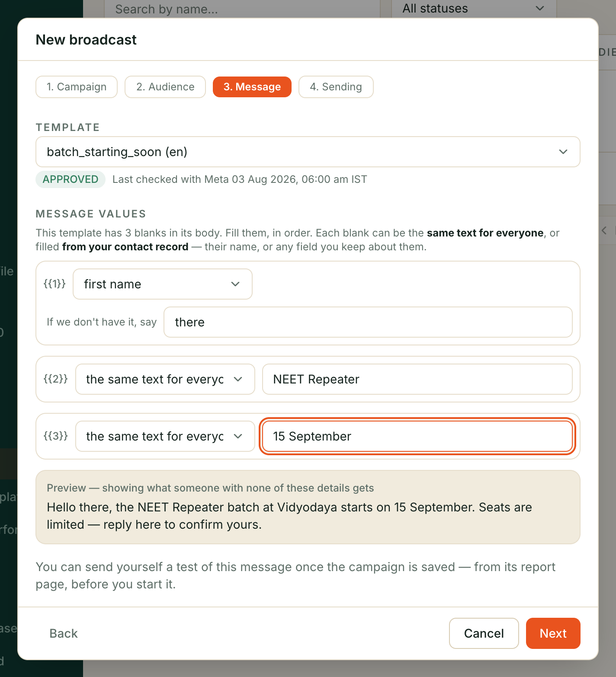Click the 'Last checked with Meta' timestamp
The height and width of the screenshot is (677, 616).
tap(240, 179)
